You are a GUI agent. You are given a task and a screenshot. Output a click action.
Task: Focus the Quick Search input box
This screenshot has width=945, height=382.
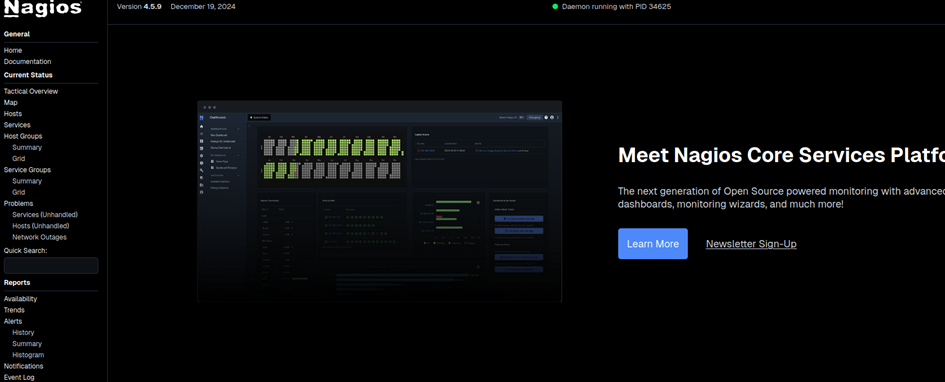(51, 266)
